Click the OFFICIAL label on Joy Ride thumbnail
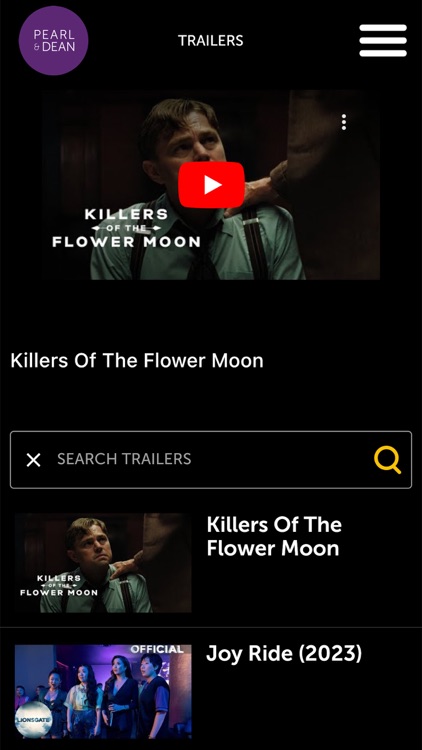This screenshot has width=422, height=750. pos(157,649)
